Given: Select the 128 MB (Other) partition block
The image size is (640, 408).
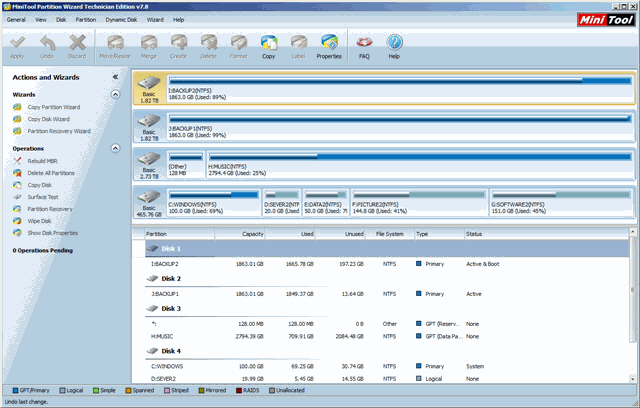Looking at the screenshot, I should coord(186,164).
